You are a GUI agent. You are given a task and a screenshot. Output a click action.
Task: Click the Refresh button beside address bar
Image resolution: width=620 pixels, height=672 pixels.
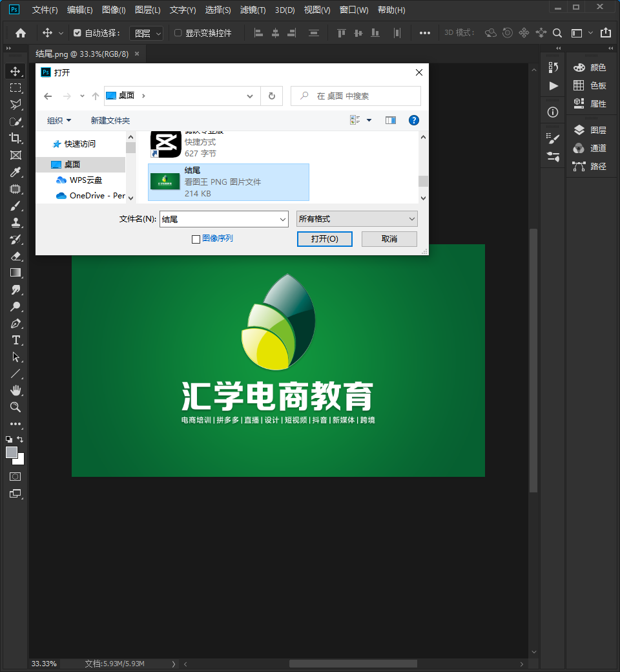coord(272,96)
